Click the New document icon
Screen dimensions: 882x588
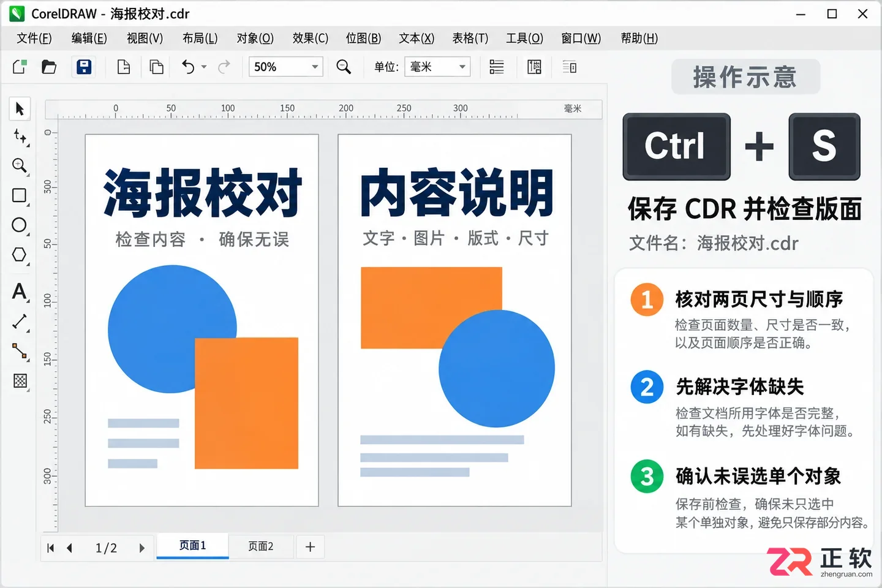20,67
